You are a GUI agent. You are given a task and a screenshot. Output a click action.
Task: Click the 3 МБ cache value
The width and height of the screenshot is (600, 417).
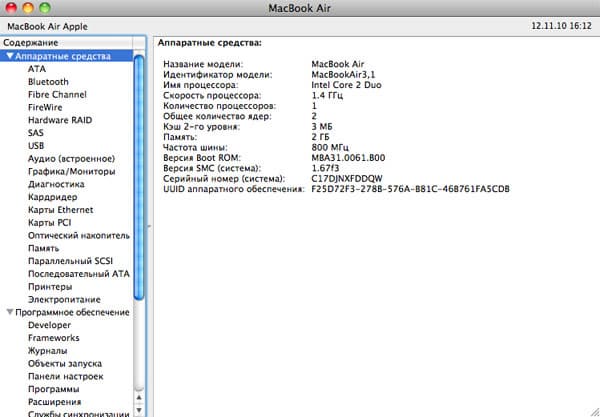coord(322,127)
